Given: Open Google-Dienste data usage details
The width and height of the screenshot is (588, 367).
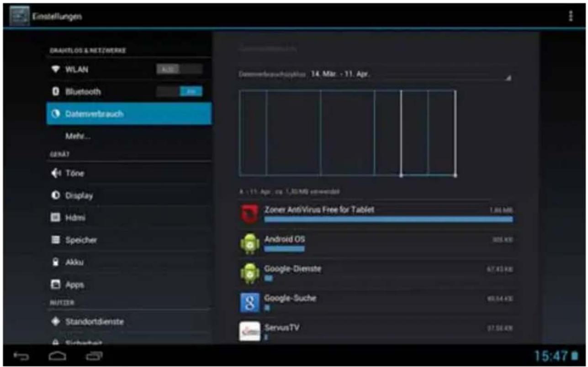Looking at the screenshot, I should click(x=376, y=273).
